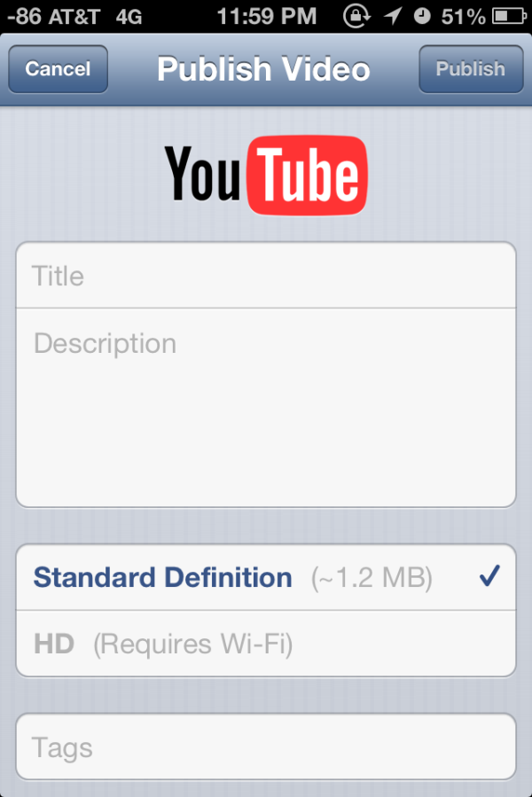The width and height of the screenshot is (532, 797).
Task: Focus the Title text field
Action: coord(266,275)
